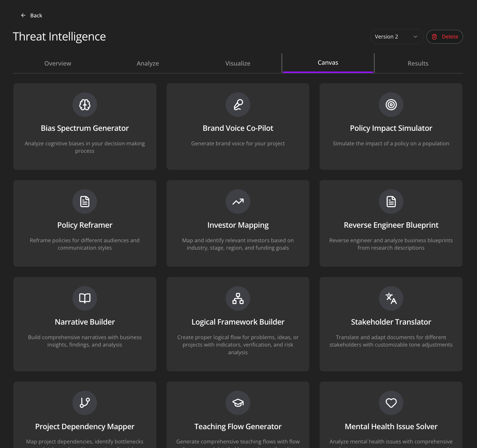The image size is (477, 448).
Task: Switch to the Overview tab
Action: (x=58, y=63)
